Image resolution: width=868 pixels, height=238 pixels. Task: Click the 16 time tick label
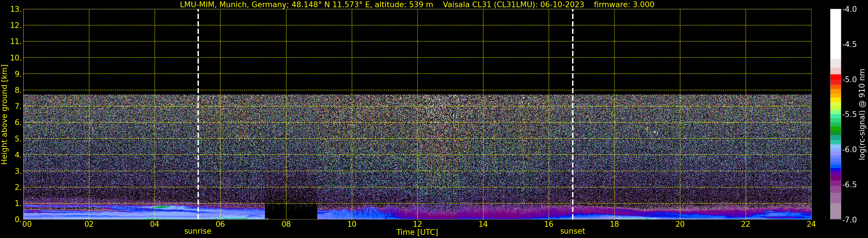[x=549, y=224]
